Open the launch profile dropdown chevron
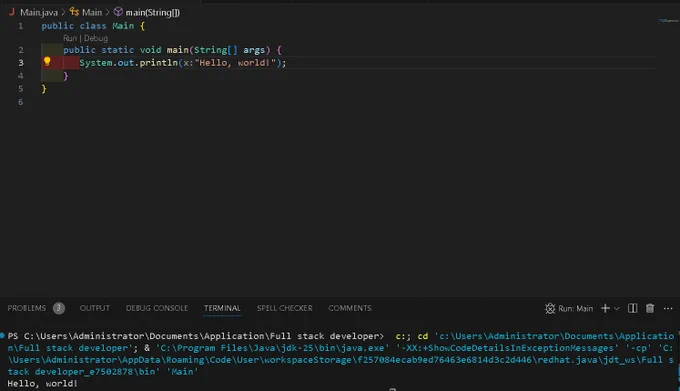Image resolution: width=680 pixels, height=391 pixels. (617, 309)
